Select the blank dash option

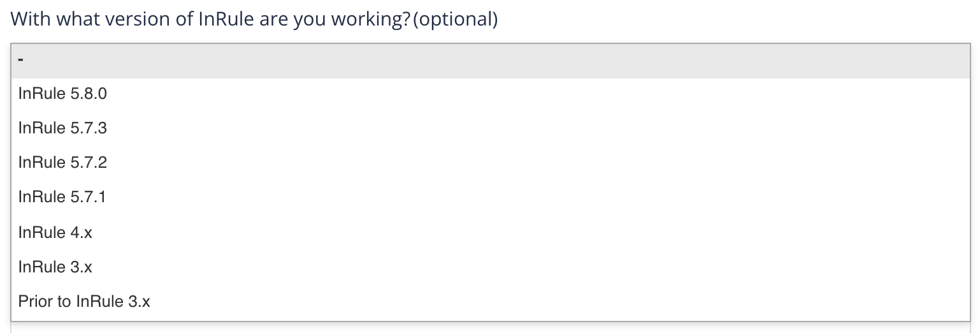[22, 61]
